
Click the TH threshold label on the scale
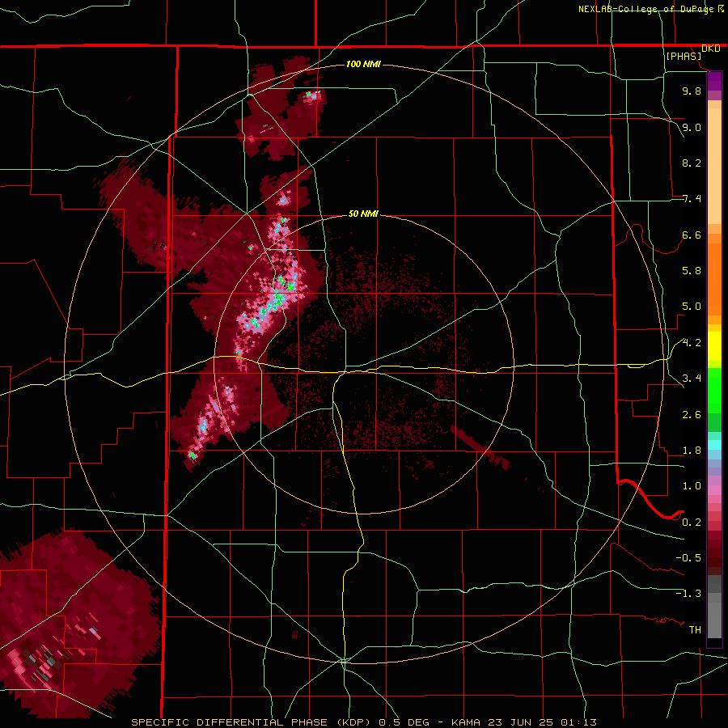(x=695, y=629)
